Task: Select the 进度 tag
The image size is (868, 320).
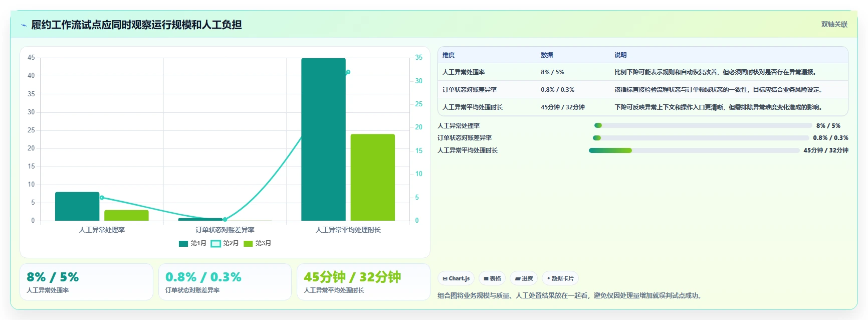Action: (524, 278)
